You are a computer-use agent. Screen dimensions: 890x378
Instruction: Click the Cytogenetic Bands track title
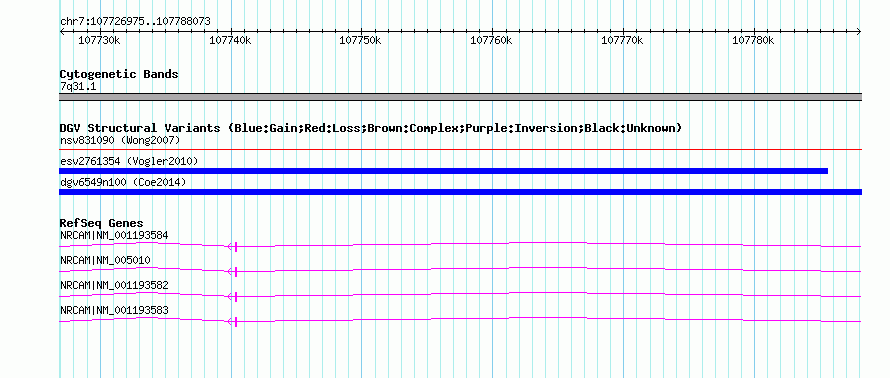pos(119,74)
